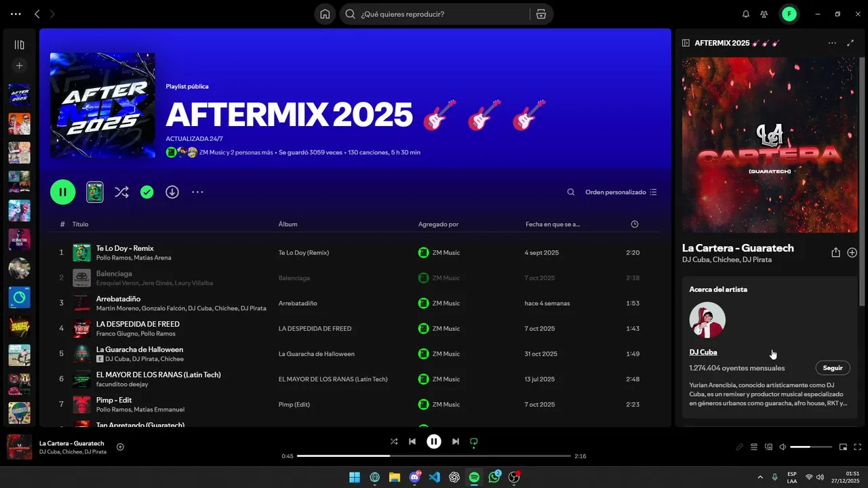Image resolution: width=868 pixels, height=488 pixels.
Task: Open the friends activity icon
Action: pos(764,14)
